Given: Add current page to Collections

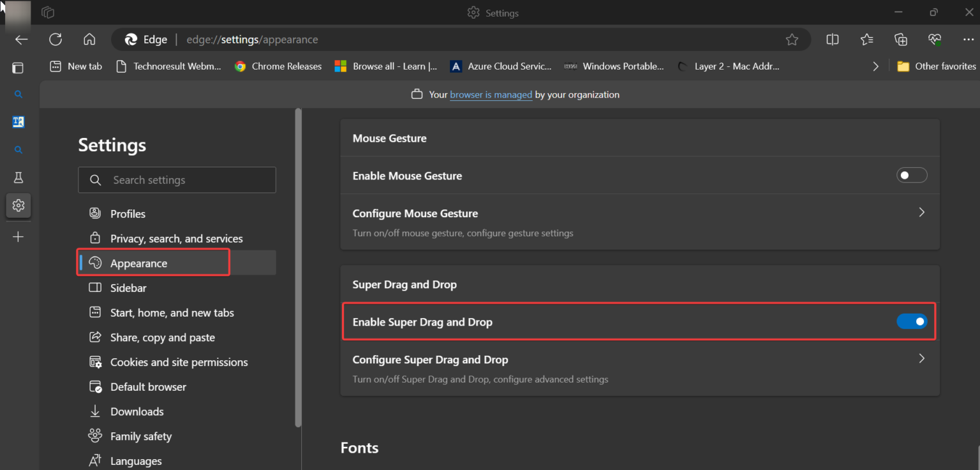Looking at the screenshot, I should (900, 39).
